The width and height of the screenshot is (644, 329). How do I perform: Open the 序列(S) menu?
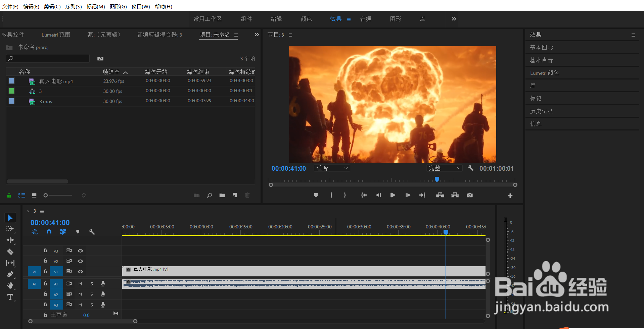(74, 6)
